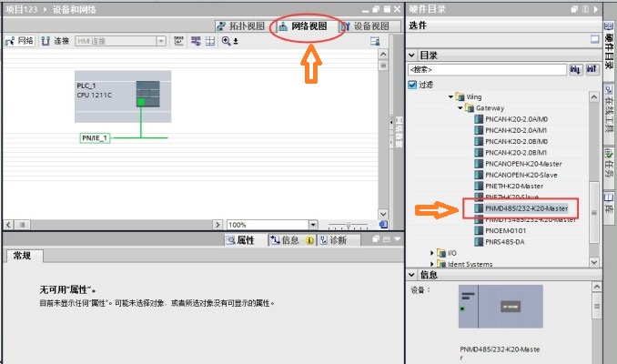Collapse the 信息 information section in catalog
The width and height of the screenshot is (617, 364).
411,275
